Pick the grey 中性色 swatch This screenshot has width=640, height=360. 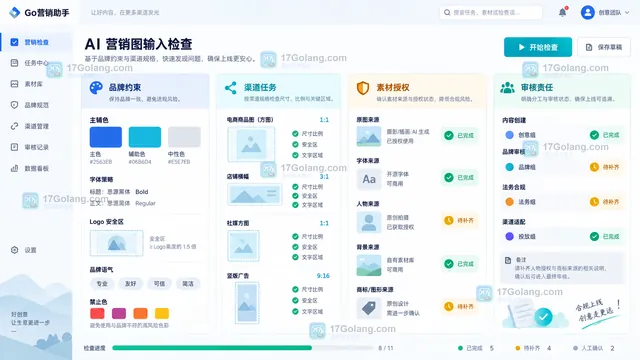pyautogui.click(x=184, y=137)
